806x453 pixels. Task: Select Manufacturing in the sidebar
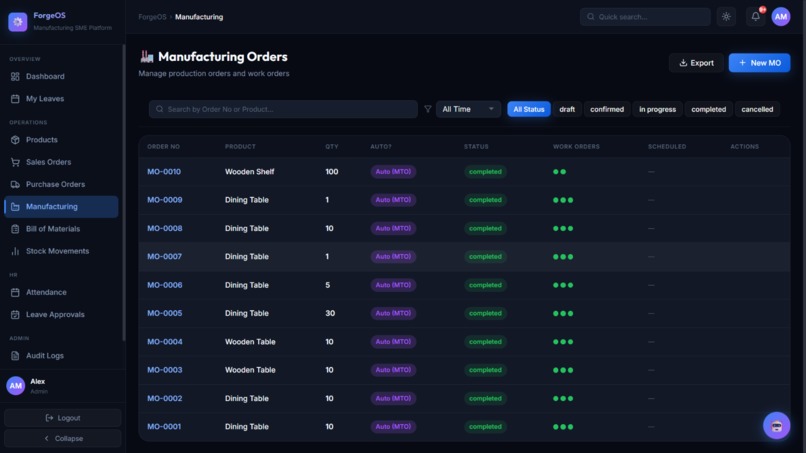pyautogui.click(x=61, y=207)
